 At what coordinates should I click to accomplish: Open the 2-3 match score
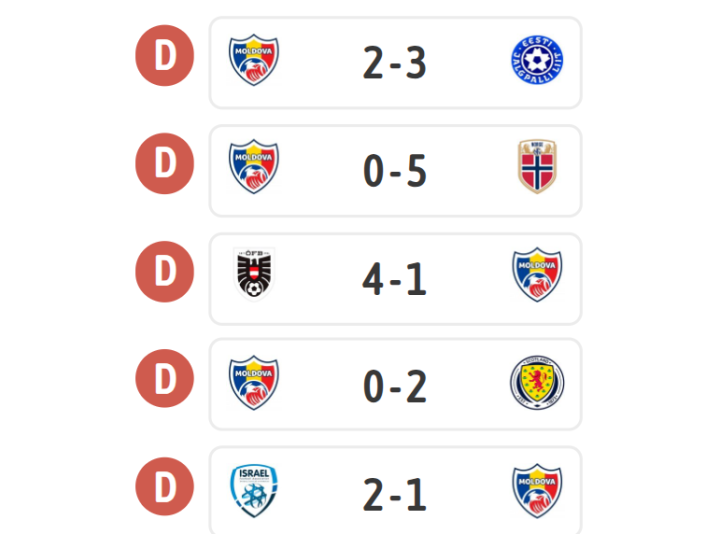click(x=395, y=63)
